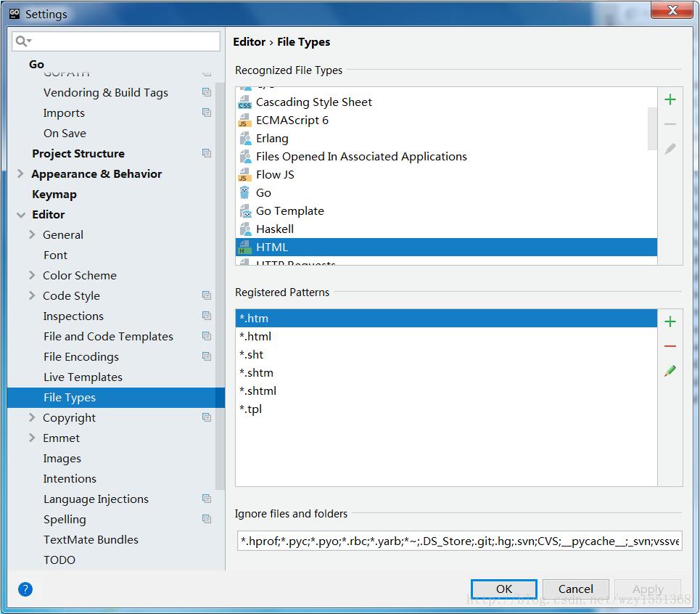
Task: Expand the Copyright node
Action: coord(32,417)
